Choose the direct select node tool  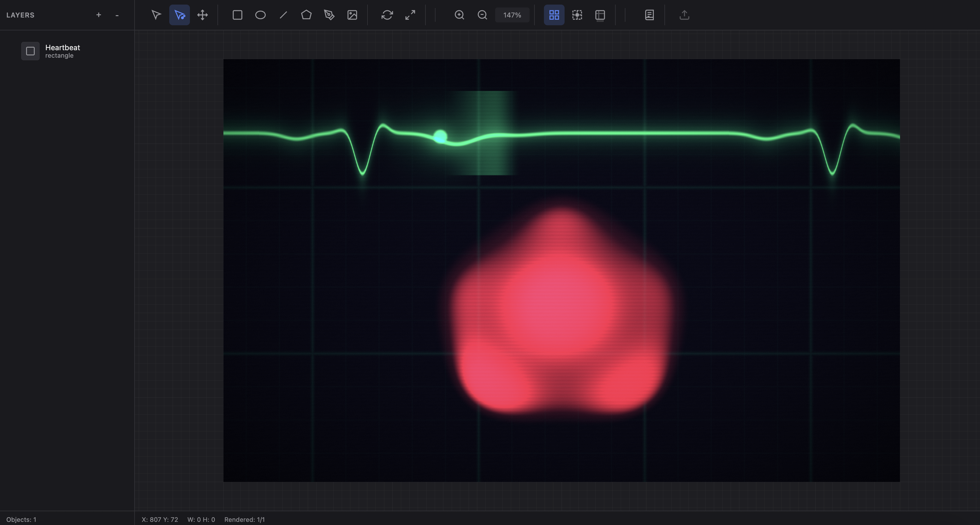click(180, 15)
